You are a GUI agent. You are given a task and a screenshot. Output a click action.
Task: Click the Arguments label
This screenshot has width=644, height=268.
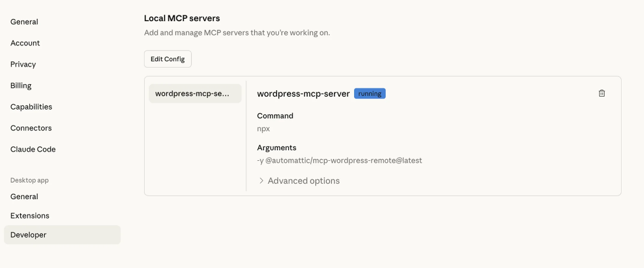(x=276, y=148)
